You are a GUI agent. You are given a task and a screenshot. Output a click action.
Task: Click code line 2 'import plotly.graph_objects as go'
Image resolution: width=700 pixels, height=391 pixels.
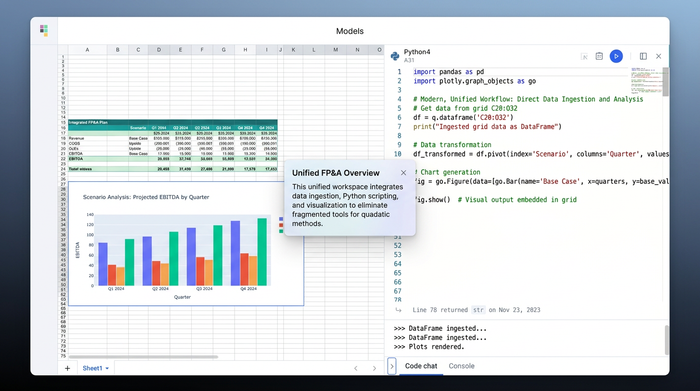tap(475, 81)
